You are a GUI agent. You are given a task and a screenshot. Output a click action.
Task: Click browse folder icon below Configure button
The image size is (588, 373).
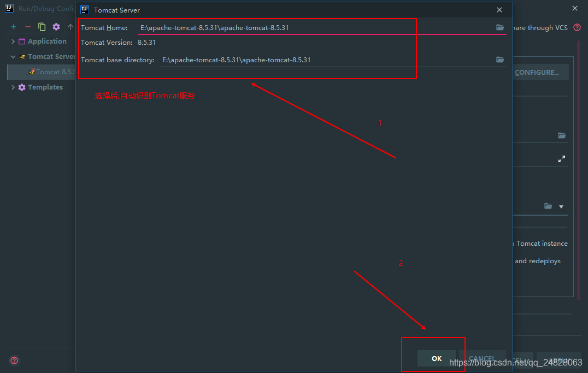[561, 135]
